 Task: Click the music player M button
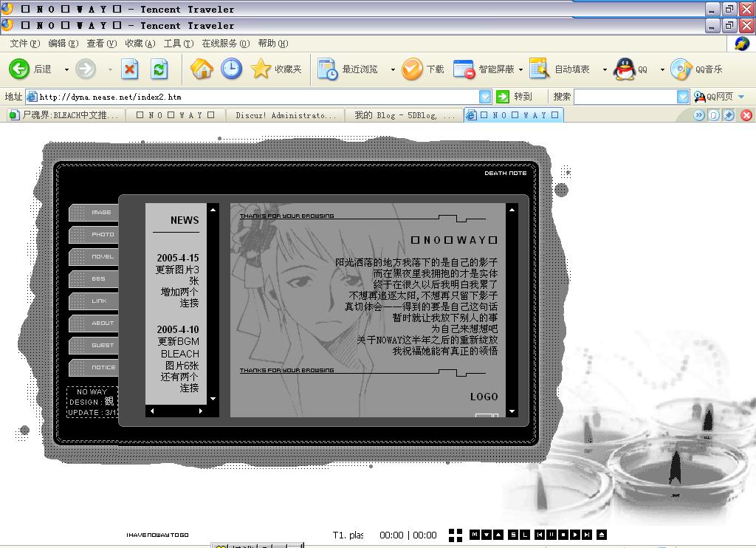[475, 535]
